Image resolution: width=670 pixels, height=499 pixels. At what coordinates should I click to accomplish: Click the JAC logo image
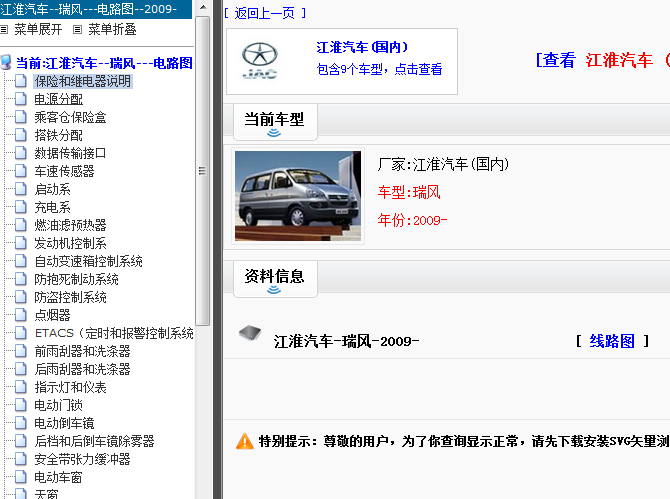pyautogui.click(x=260, y=61)
